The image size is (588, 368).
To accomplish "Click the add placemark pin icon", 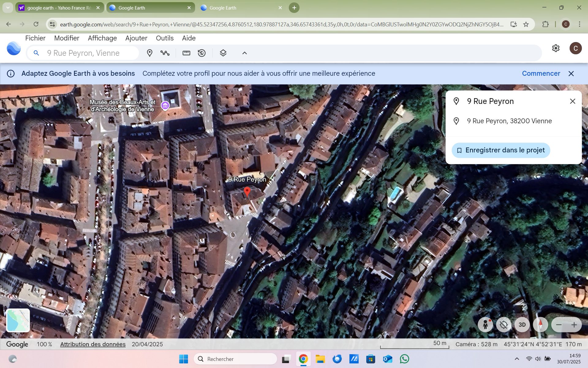I will click(x=149, y=53).
